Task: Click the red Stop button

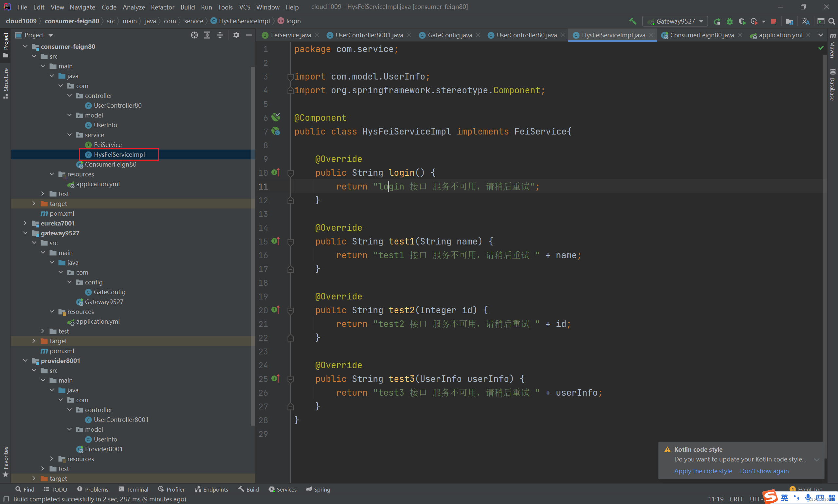Action: pyautogui.click(x=774, y=21)
